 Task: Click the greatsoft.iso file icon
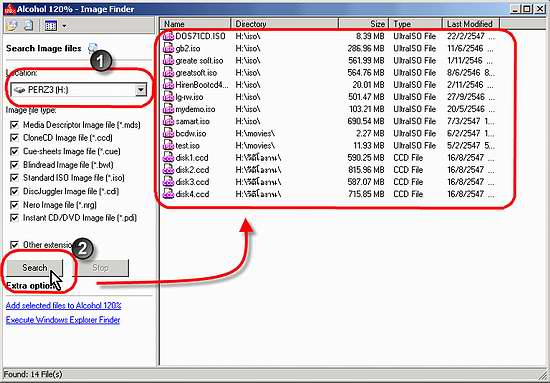click(x=168, y=73)
